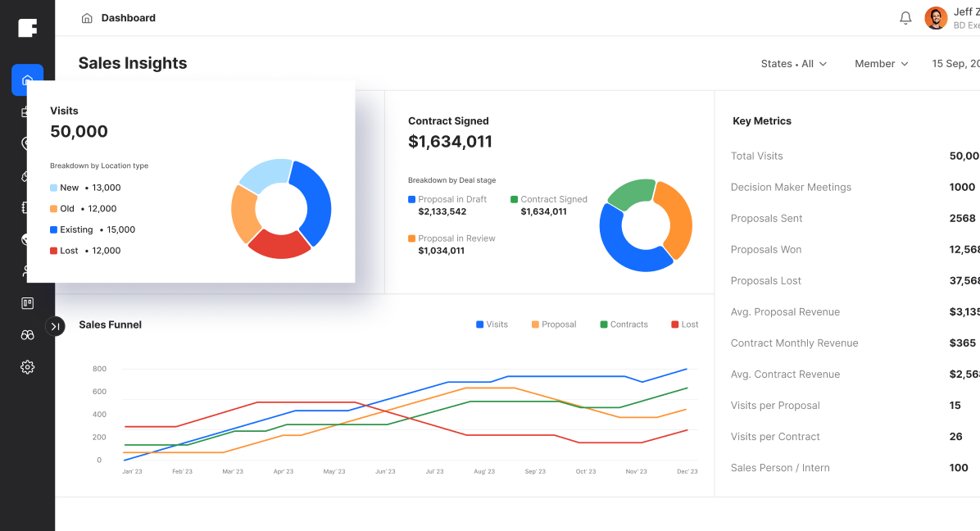This screenshot has height=531, width=980.
Task: Open the Home page from the sidebar
Action: pyautogui.click(x=27, y=80)
